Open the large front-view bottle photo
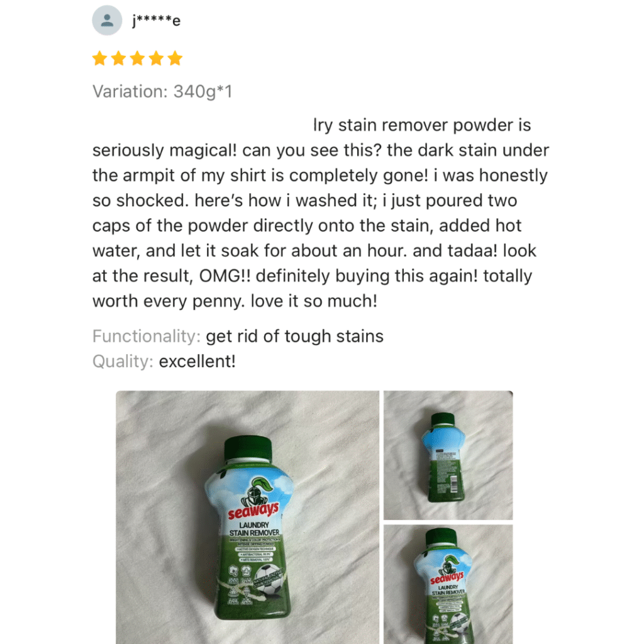 [248, 517]
